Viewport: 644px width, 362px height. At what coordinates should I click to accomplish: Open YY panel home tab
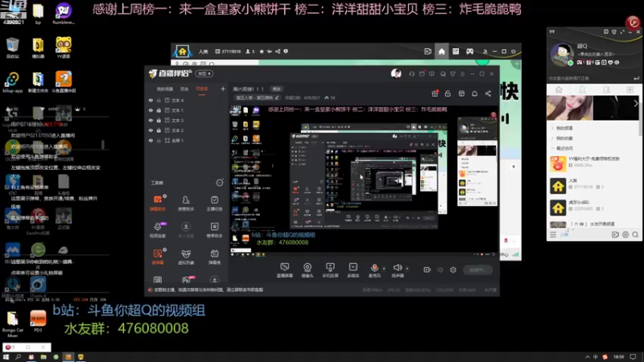coord(559,89)
